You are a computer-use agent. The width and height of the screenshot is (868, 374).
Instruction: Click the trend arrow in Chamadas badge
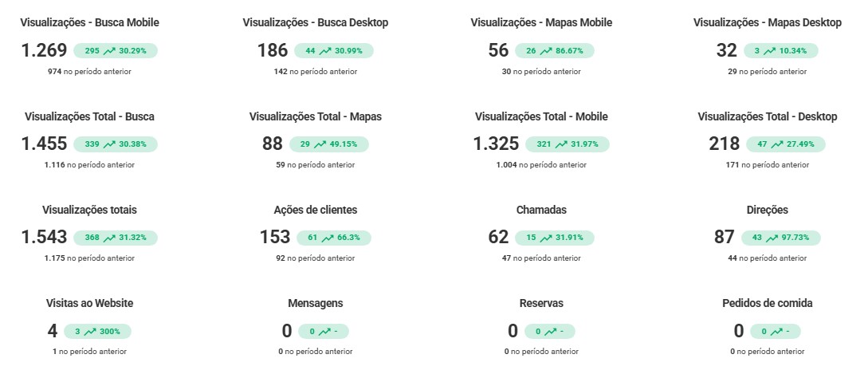548,238
